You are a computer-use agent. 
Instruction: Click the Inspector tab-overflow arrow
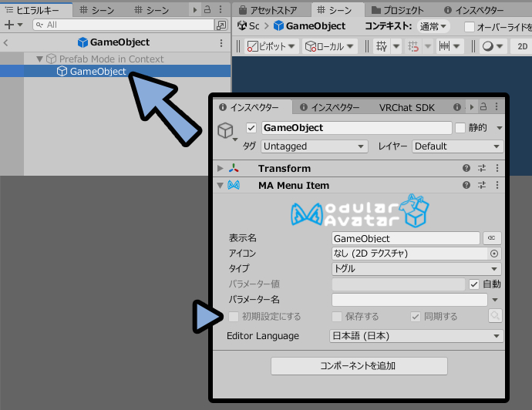[472, 107]
